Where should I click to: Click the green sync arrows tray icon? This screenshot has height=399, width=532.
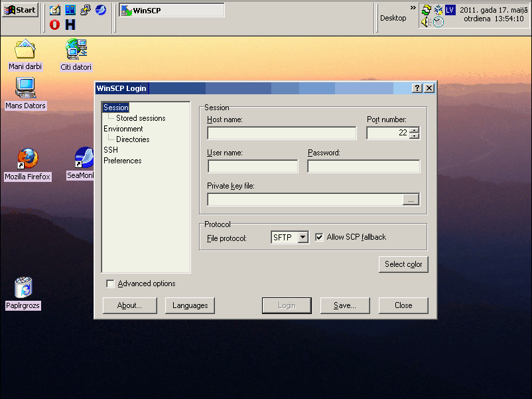[x=426, y=10]
